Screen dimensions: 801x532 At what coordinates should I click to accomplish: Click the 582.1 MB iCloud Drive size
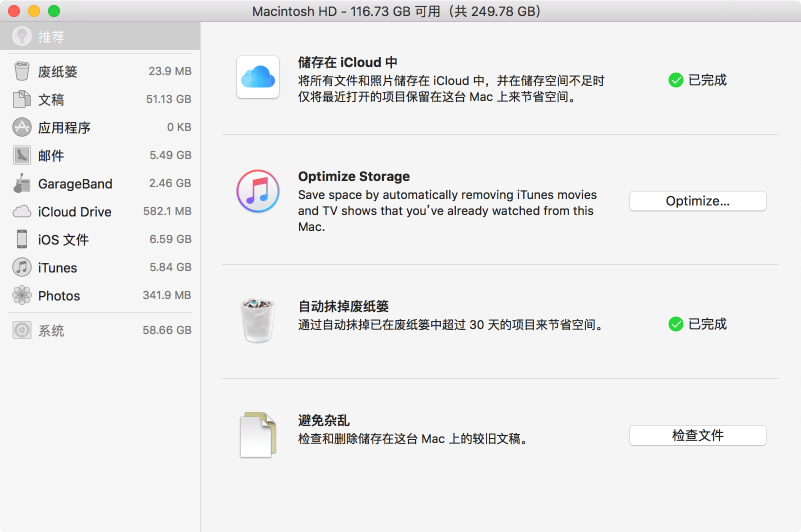click(x=167, y=211)
